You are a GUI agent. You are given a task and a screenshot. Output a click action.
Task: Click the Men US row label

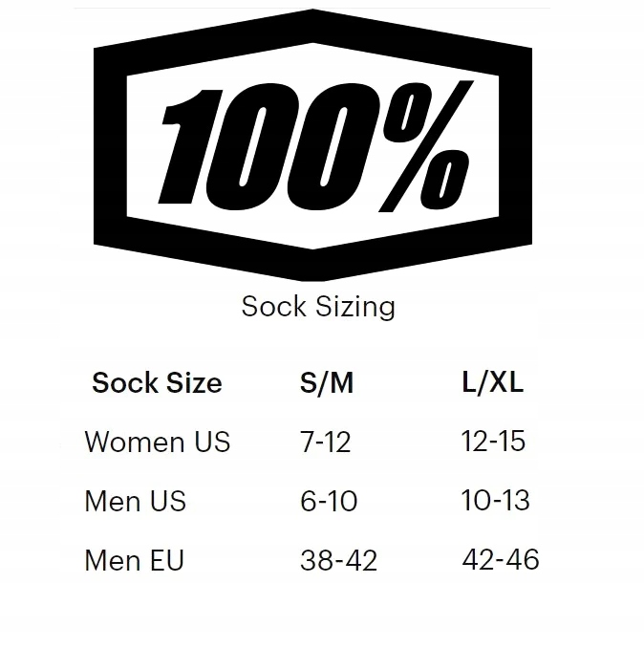136,502
